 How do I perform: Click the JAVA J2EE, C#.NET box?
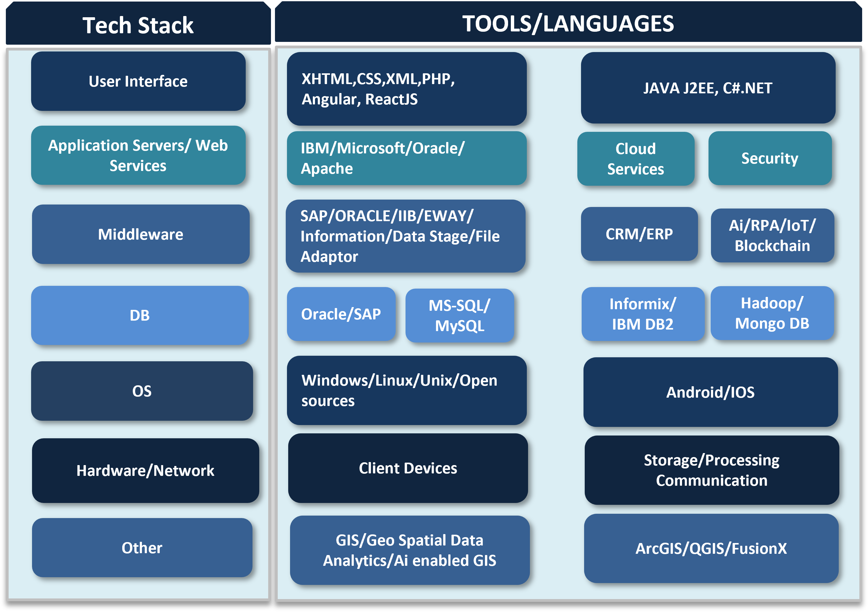pyautogui.click(x=708, y=88)
